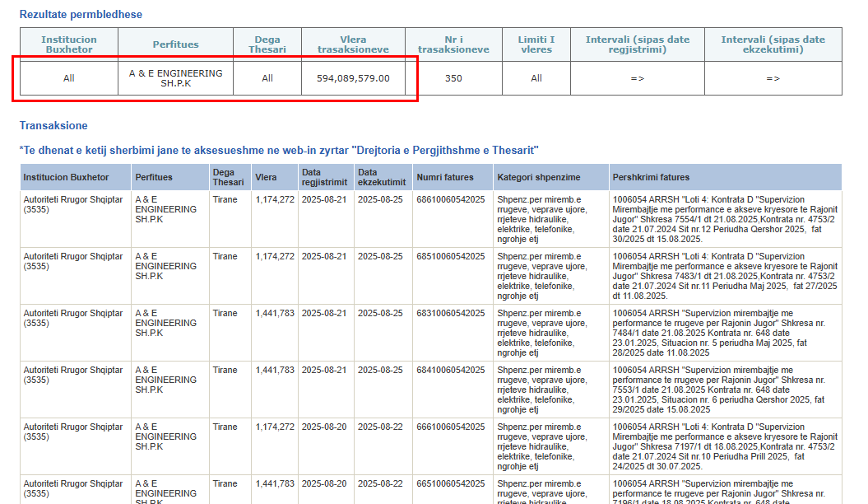Click 'Intervali (sipas date regjistrimi)' header

point(637,44)
